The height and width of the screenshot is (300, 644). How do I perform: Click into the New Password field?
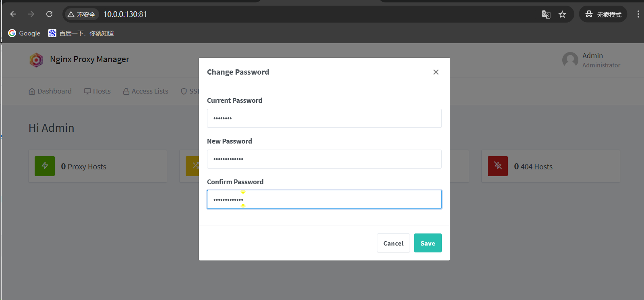pyautogui.click(x=324, y=159)
